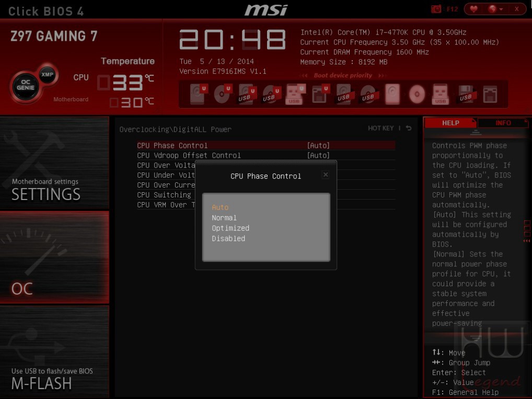Click the F1: General Help hint

[465, 392]
